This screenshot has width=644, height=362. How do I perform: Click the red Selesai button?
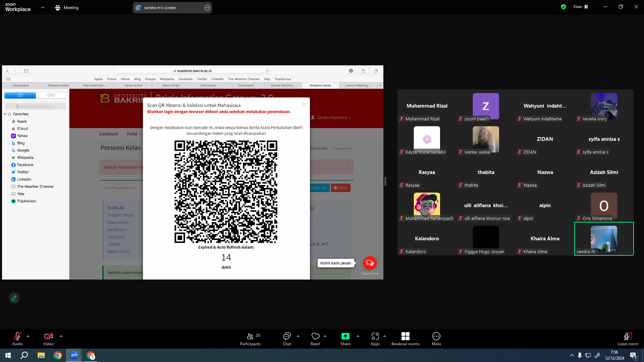pos(340,188)
